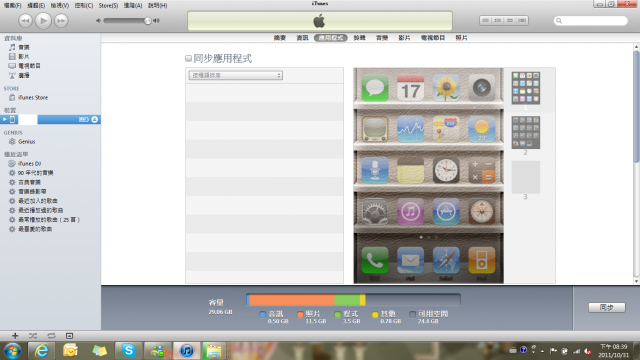The image size is (640, 360).
Task: Open the Movies device tab
Action: pyautogui.click(x=404, y=38)
